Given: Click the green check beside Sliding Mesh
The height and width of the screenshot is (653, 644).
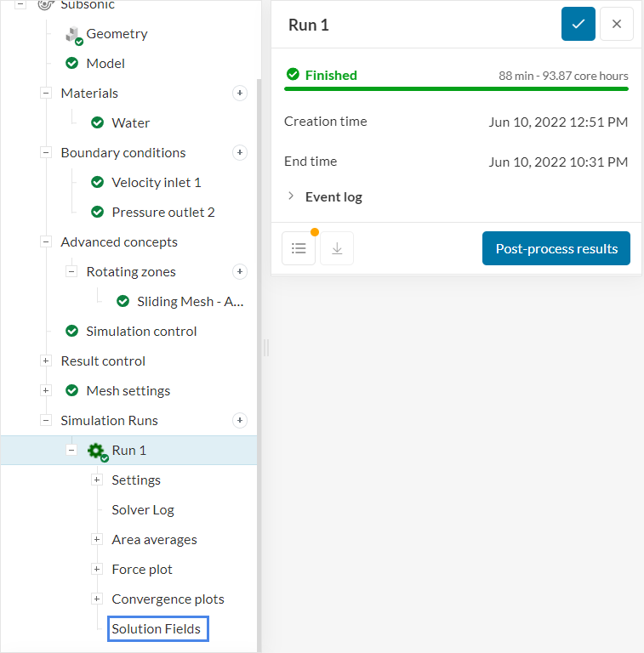Looking at the screenshot, I should tap(123, 301).
